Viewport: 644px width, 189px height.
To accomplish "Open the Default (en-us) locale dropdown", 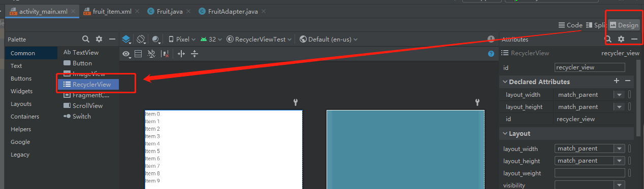I will click(x=329, y=39).
